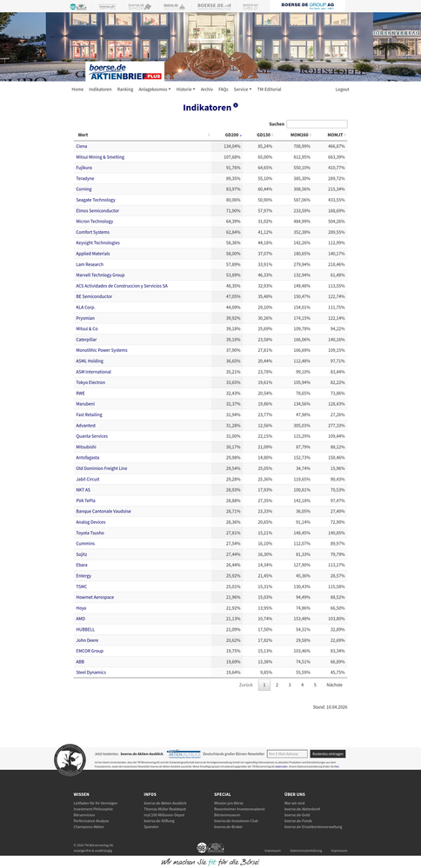
Task: Expand the Historie dropdown menu
Action: [x=185, y=89]
